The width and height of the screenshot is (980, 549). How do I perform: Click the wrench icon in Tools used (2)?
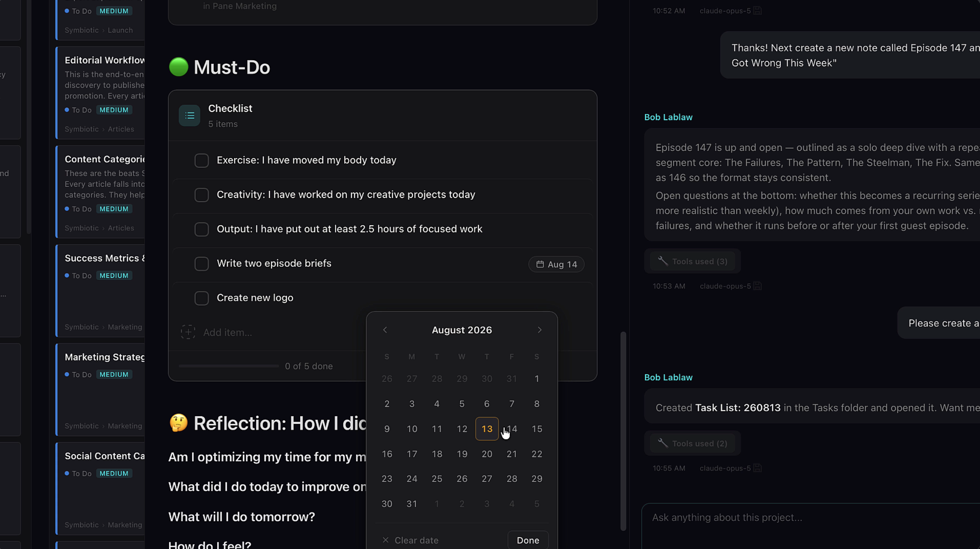coord(663,443)
